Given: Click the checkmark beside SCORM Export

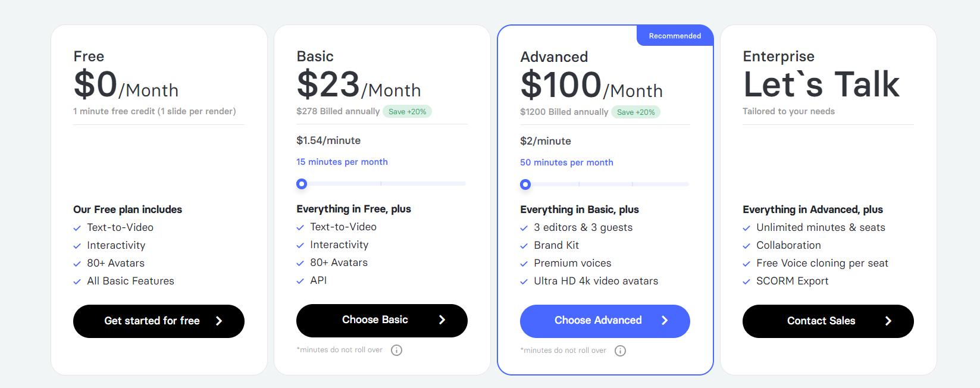Looking at the screenshot, I should (x=747, y=281).
